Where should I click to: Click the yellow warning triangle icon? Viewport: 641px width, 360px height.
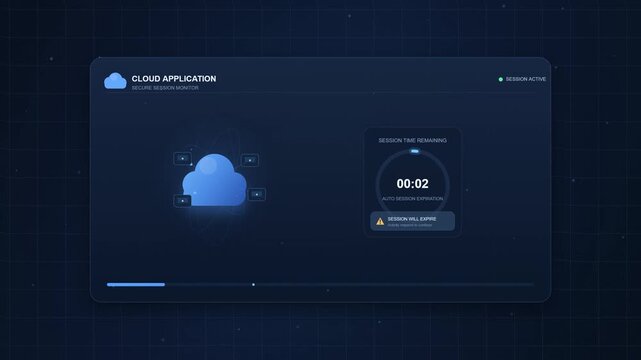[x=380, y=221]
